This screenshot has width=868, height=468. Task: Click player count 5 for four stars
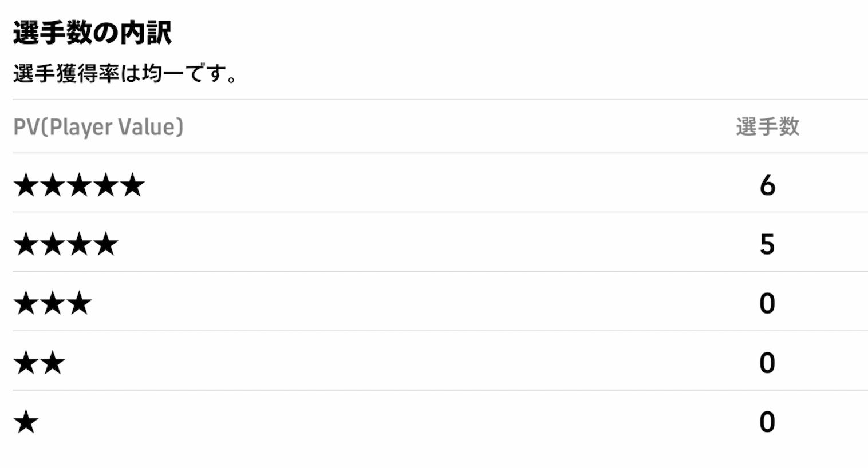tap(767, 244)
